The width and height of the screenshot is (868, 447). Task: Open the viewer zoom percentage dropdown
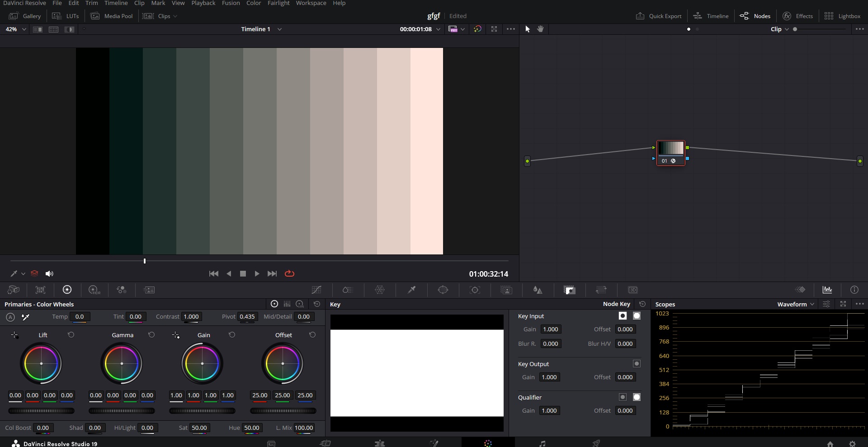pyautogui.click(x=15, y=29)
